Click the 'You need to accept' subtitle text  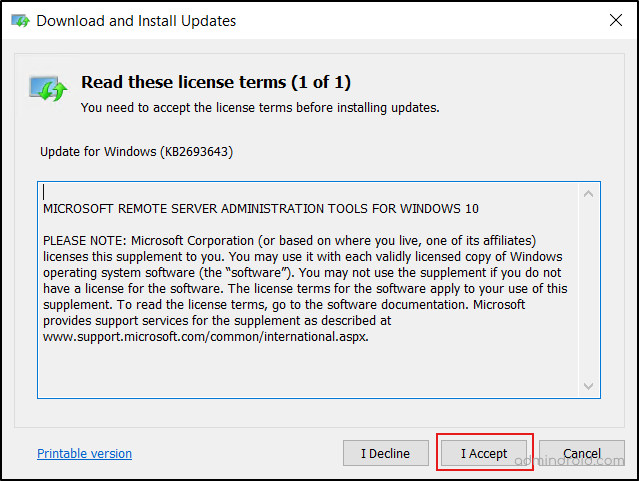pyautogui.click(x=260, y=107)
